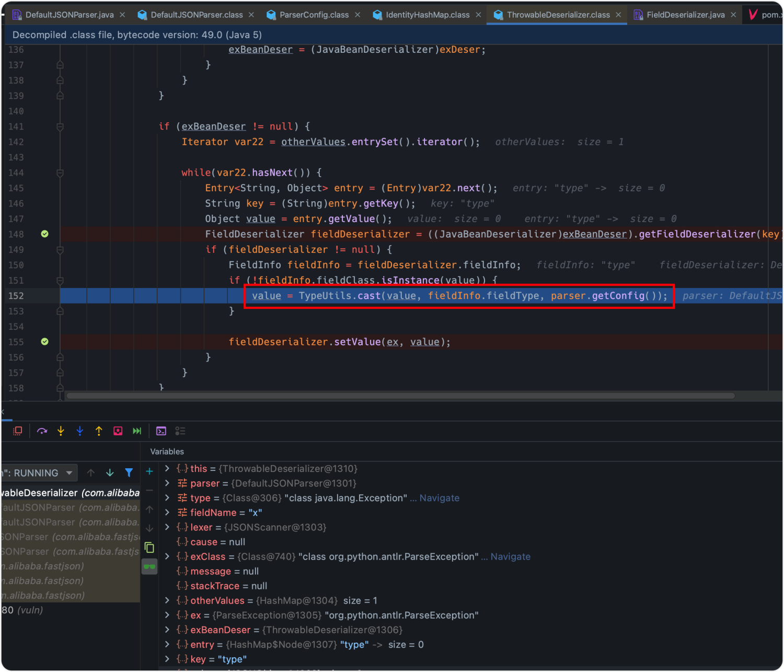The image size is (784, 672).
Task: Step into using the yellow down arrow
Action: pos(61,431)
